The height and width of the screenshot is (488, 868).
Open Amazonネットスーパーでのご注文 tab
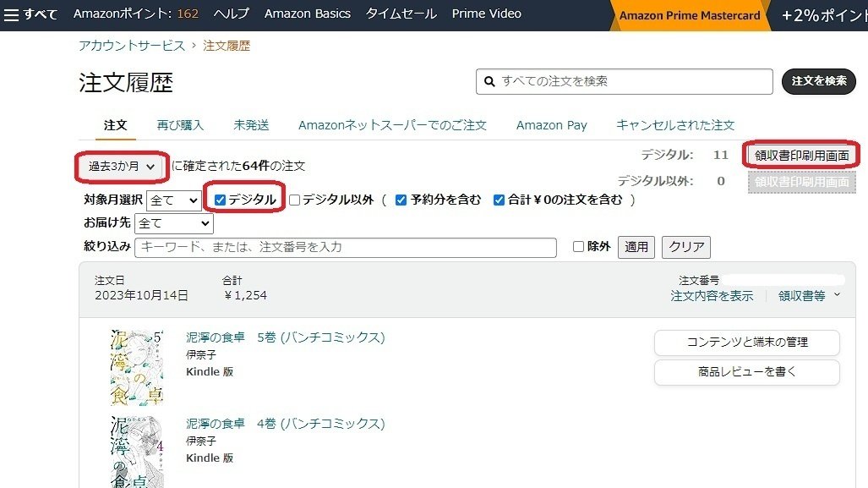coord(392,125)
